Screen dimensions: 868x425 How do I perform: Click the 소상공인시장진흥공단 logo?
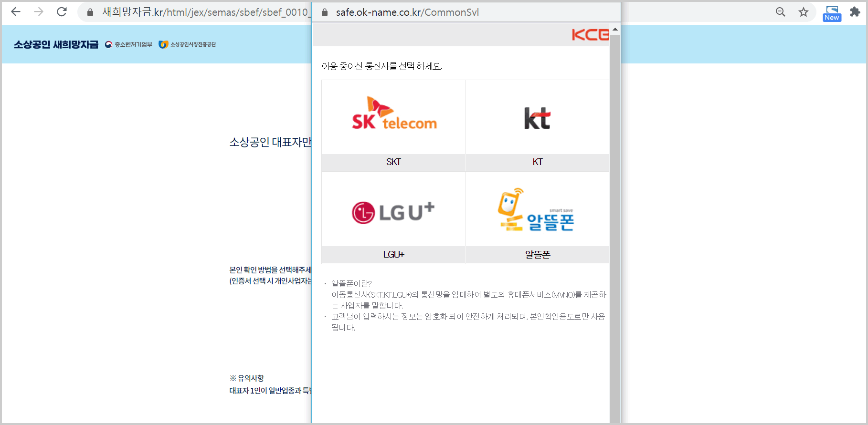(x=187, y=44)
